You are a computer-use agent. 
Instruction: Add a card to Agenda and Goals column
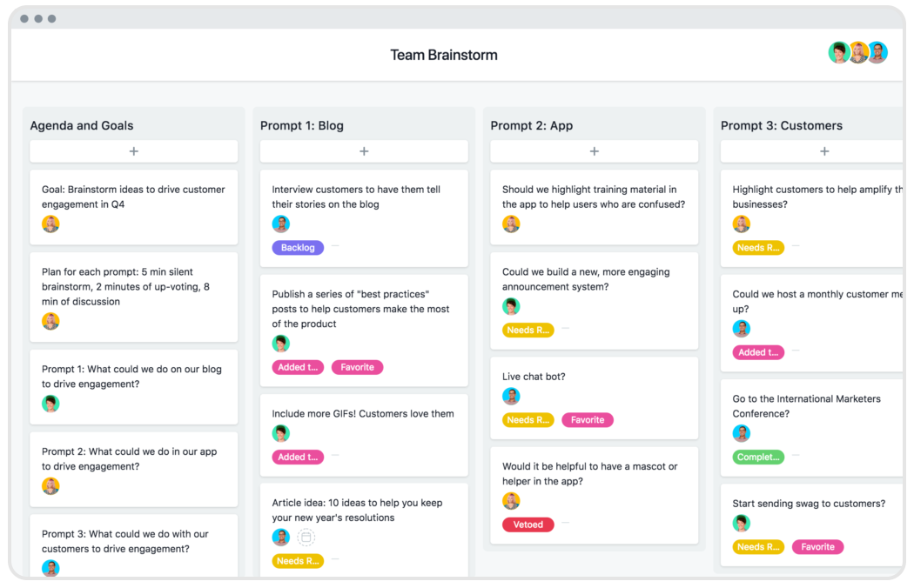coord(133,151)
